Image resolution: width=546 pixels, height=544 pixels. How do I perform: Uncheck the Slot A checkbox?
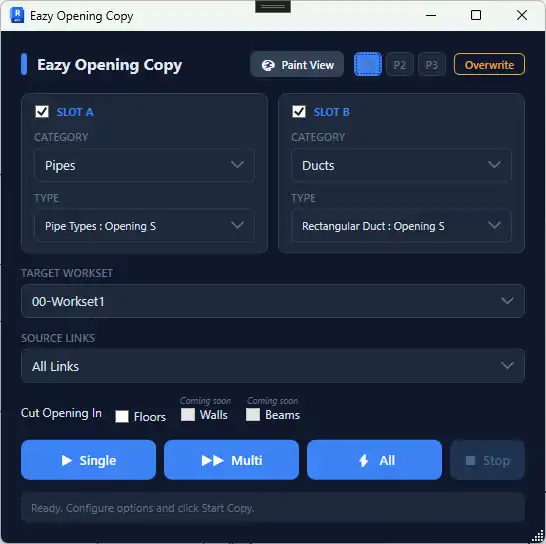(x=42, y=112)
